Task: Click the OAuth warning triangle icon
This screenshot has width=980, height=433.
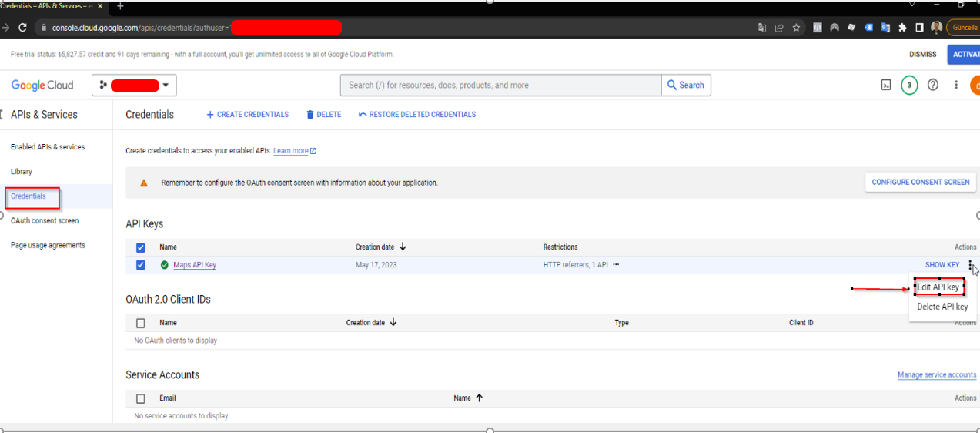Action: point(143,183)
